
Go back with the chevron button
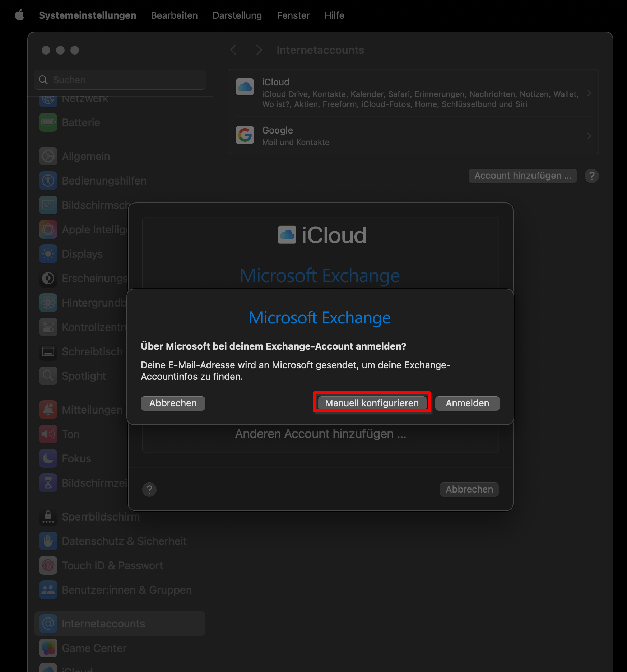coord(233,50)
